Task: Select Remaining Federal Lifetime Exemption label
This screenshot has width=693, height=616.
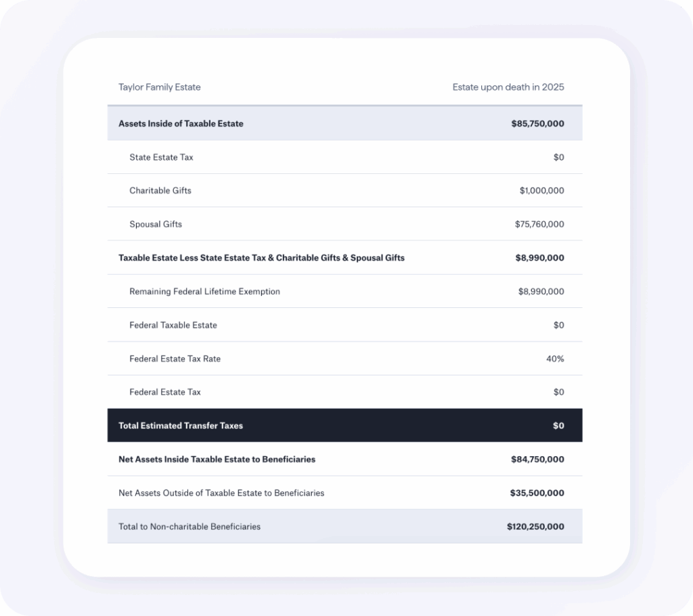Action: (x=204, y=292)
